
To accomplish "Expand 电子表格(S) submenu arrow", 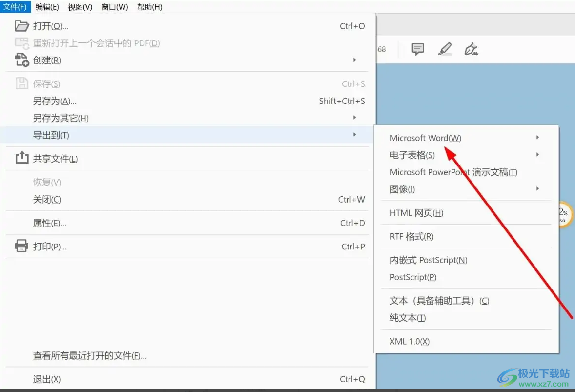I will (537, 155).
